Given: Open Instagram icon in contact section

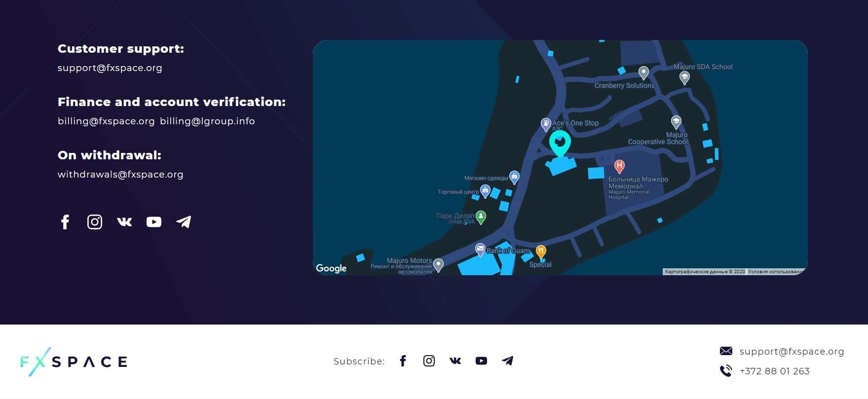Looking at the screenshot, I should (95, 222).
